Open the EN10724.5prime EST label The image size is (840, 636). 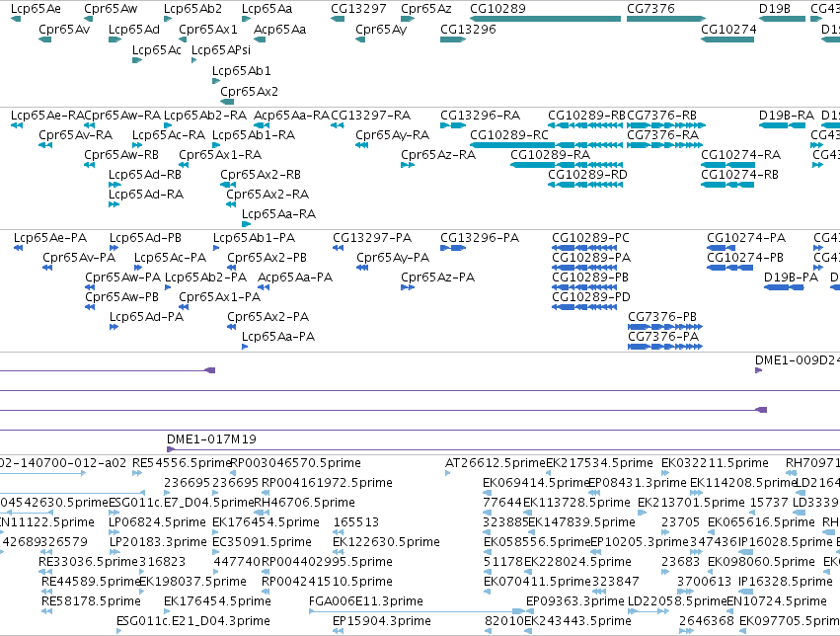[x=777, y=601]
